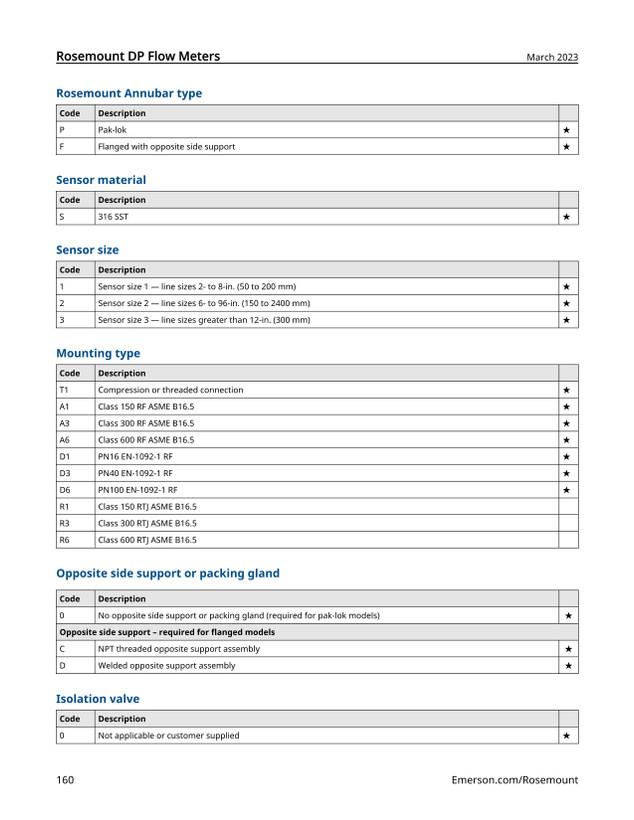The width and height of the screenshot is (634, 820).
Task: Click the Isolation valve section heading
Action: pyautogui.click(x=98, y=699)
